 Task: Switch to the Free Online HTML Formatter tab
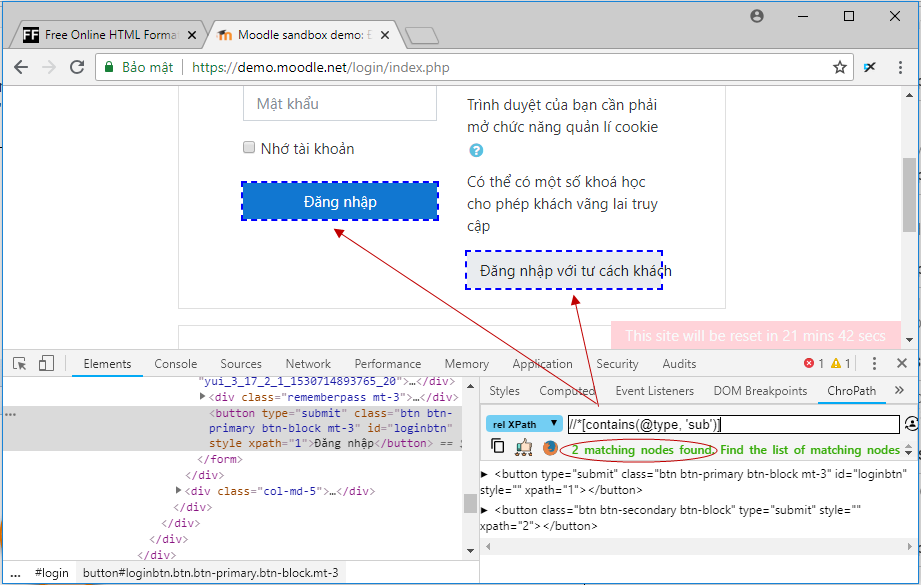tap(109, 35)
